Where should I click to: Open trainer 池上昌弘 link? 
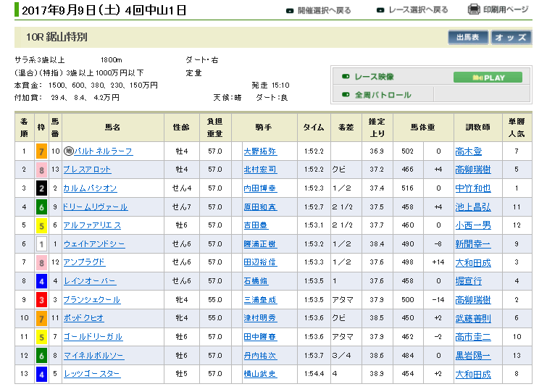(x=472, y=207)
